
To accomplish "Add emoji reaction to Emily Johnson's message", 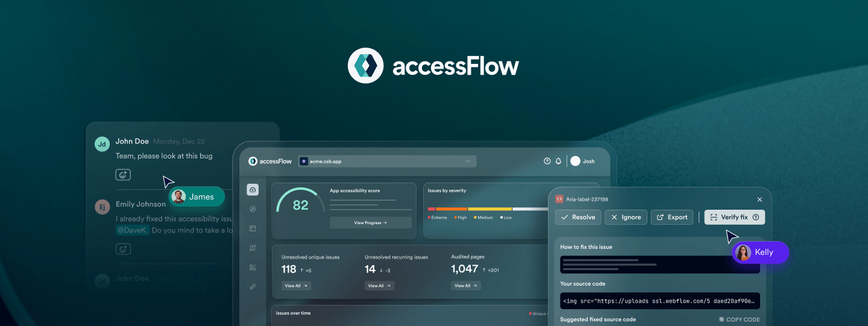I will [123, 249].
